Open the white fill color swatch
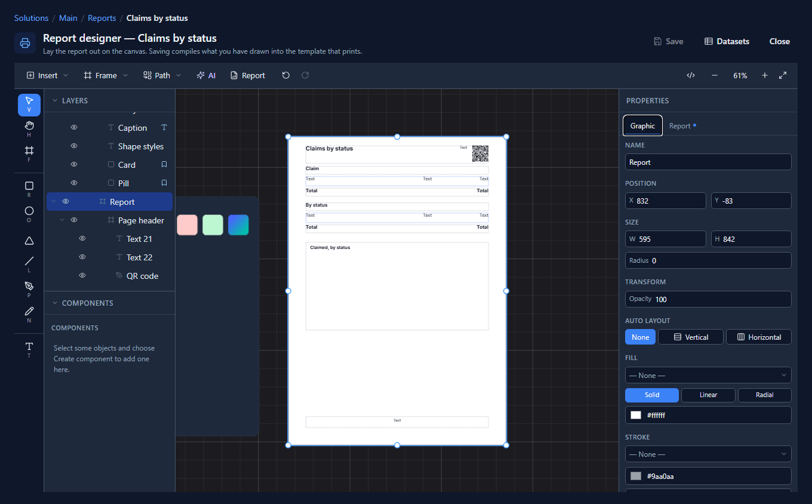The image size is (812, 504). pyautogui.click(x=636, y=415)
